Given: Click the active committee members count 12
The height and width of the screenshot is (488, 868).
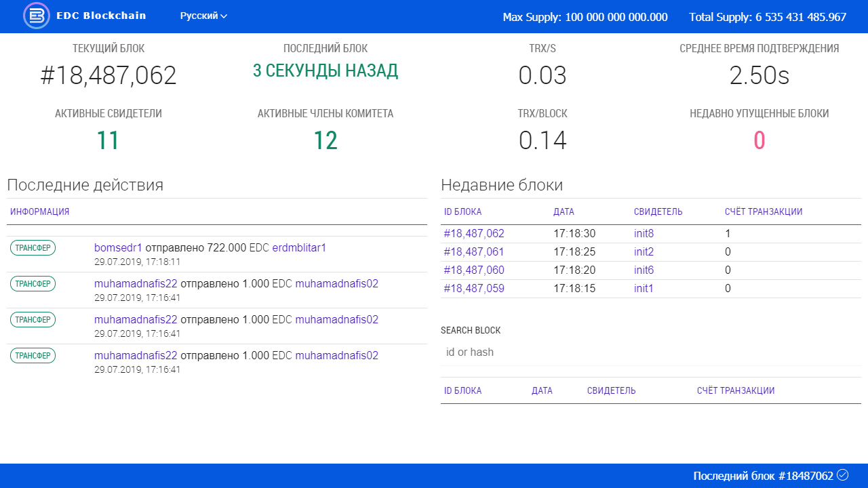Looking at the screenshot, I should pos(325,141).
